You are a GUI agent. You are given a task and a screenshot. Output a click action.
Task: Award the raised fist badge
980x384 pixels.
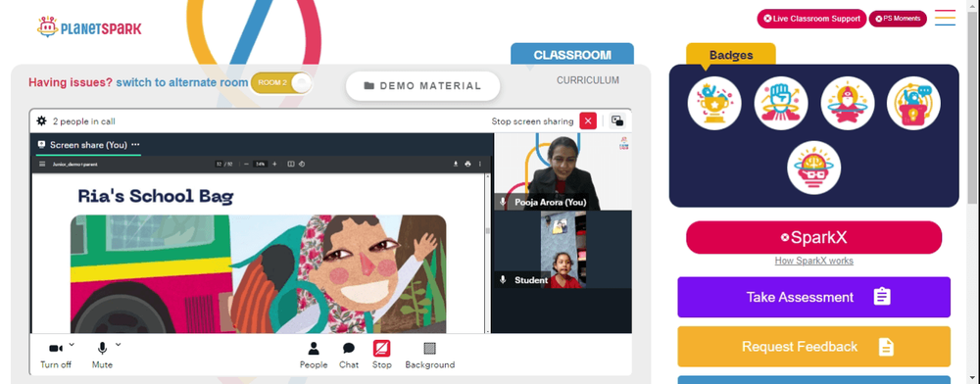tap(781, 103)
